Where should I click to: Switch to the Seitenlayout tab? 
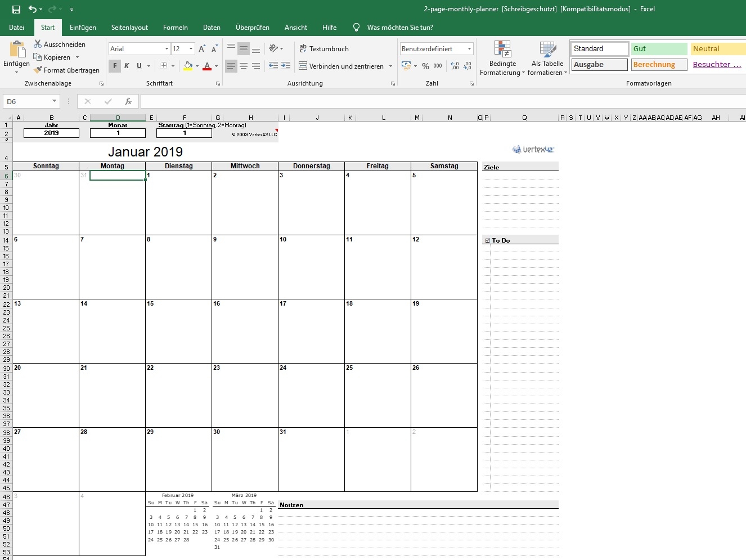click(129, 27)
